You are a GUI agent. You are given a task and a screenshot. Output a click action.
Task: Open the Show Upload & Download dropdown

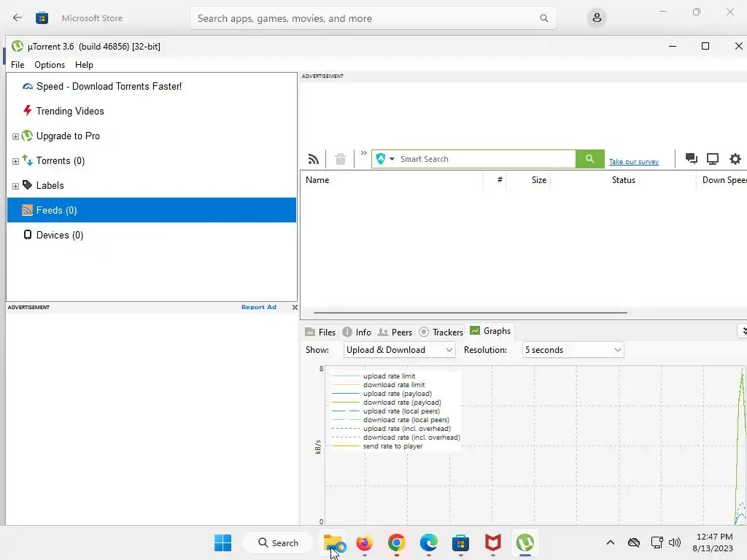click(399, 350)
